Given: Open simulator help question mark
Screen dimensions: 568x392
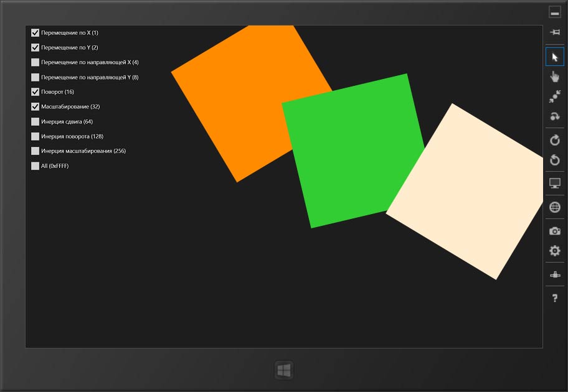Looking at the screenshot, I should [x=554, y=298].
